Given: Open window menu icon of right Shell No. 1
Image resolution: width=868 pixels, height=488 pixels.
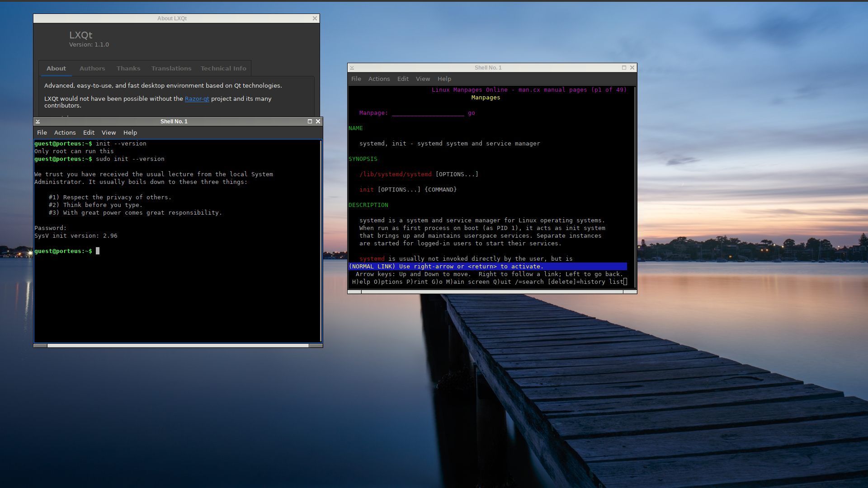Looking at the screenshot, I should click(352, 68).
